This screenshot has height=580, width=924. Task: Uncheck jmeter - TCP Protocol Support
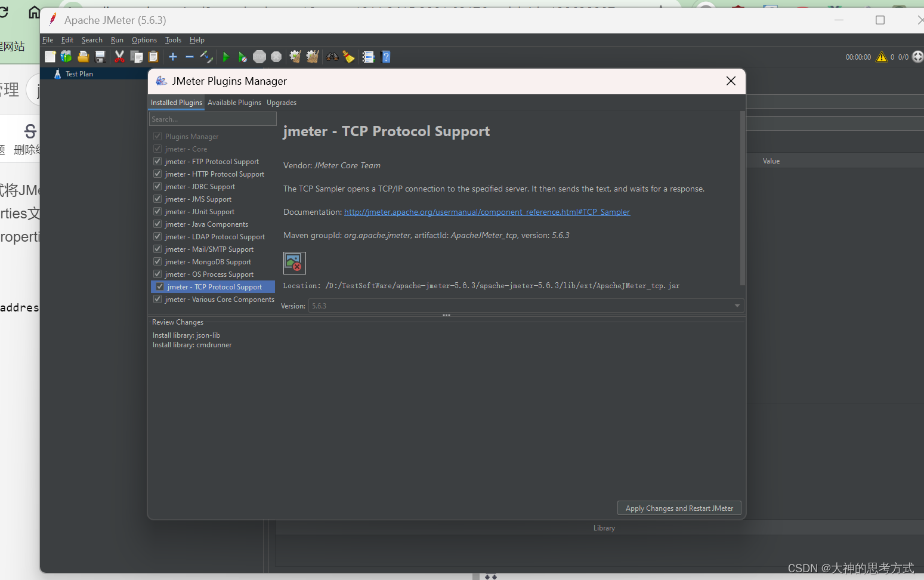click(x=160, y=286)
